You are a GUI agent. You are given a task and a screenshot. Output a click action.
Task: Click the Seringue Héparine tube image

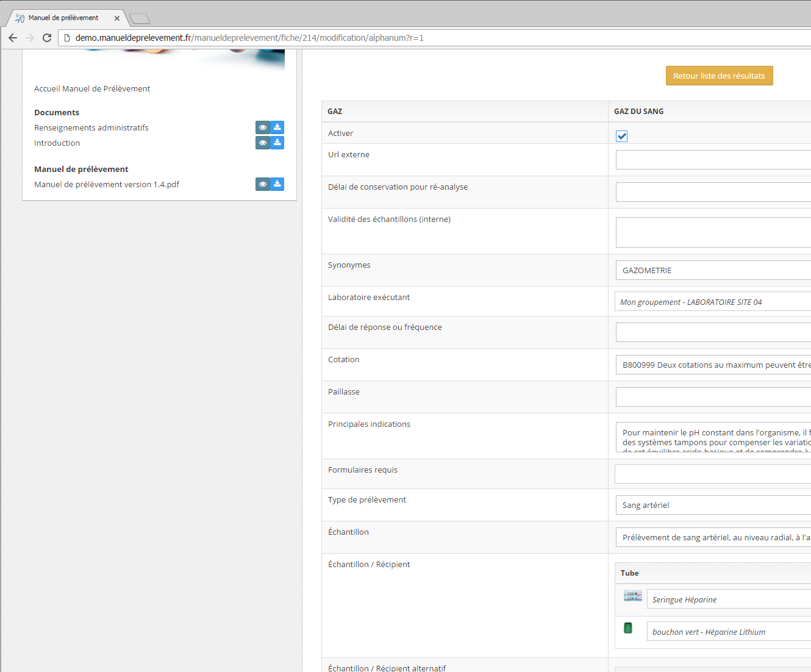tap(632, 596)
